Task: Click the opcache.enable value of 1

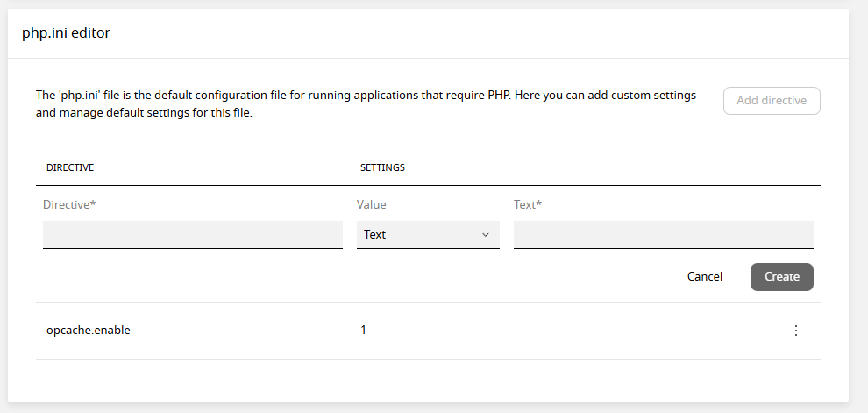Action: pyautogui.click(x=363, y=331)
